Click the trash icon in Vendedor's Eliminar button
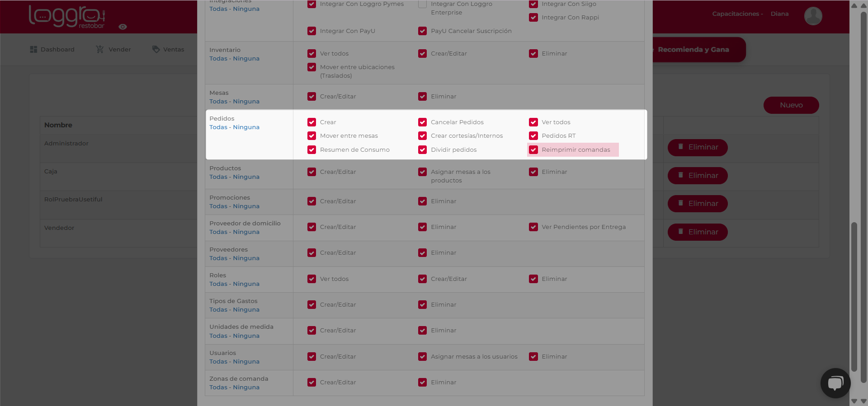The width and height of the screenshot is (868, 406). [680, 231]
